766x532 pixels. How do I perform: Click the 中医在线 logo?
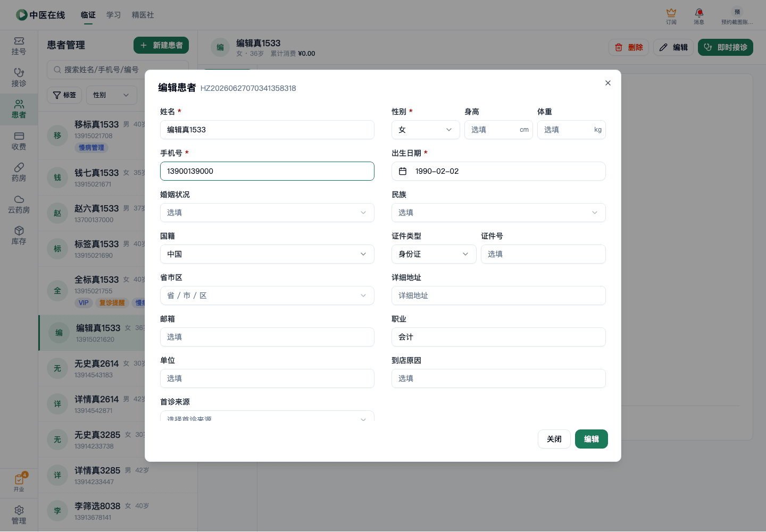40,15
